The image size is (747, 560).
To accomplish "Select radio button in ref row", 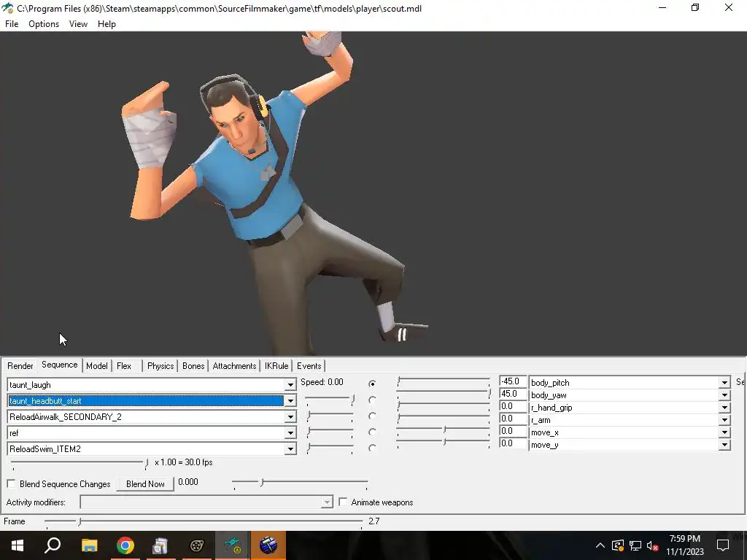I will pos(372,432).
